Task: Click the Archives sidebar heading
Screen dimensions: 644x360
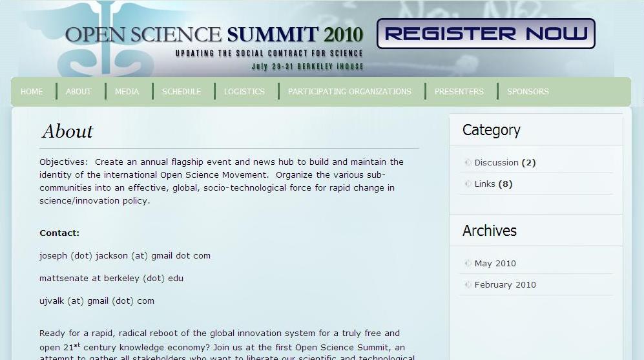Action: (489, 231)
